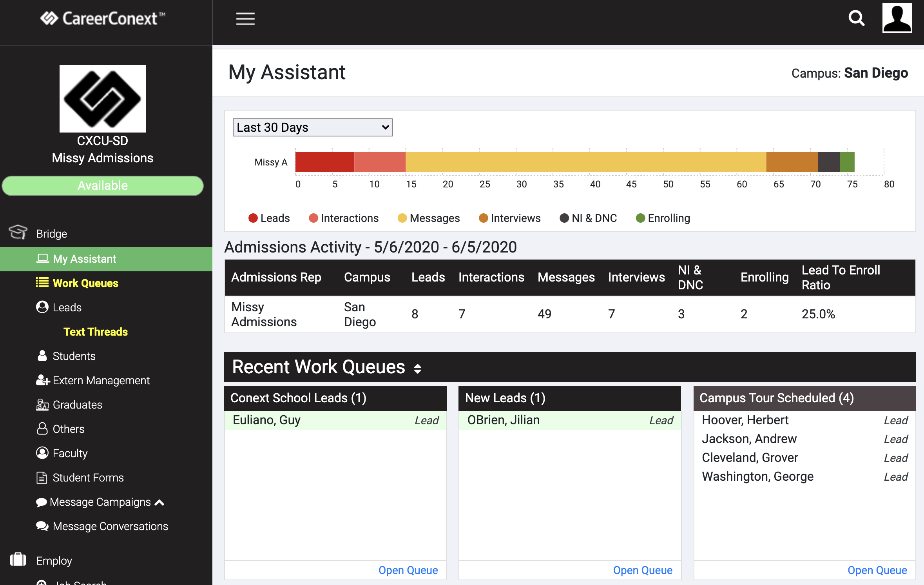This screenshot has width=924, height=585.
Task: Click the Extern Management user-plus icon
Action: (43, 380)
